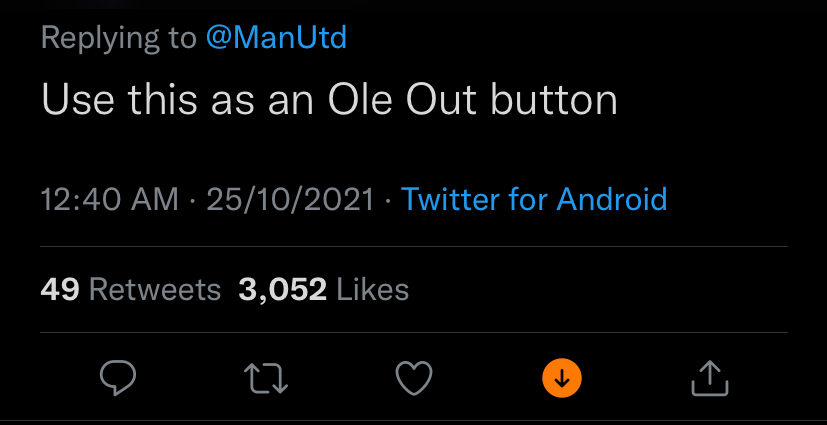This screenshot has height=425, width=827.
Task: Click the Twitter for Android source link
Action: tap(534, 199)
